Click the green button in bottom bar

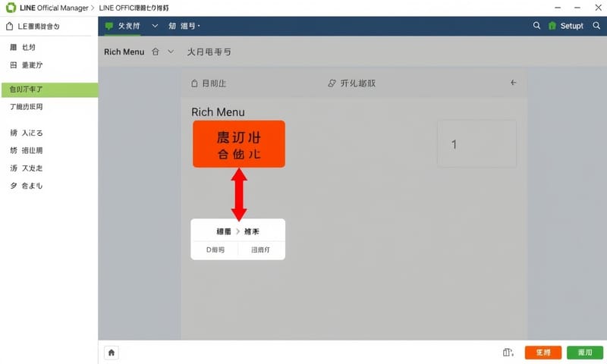pyautogui.click(x=585, y=353)
